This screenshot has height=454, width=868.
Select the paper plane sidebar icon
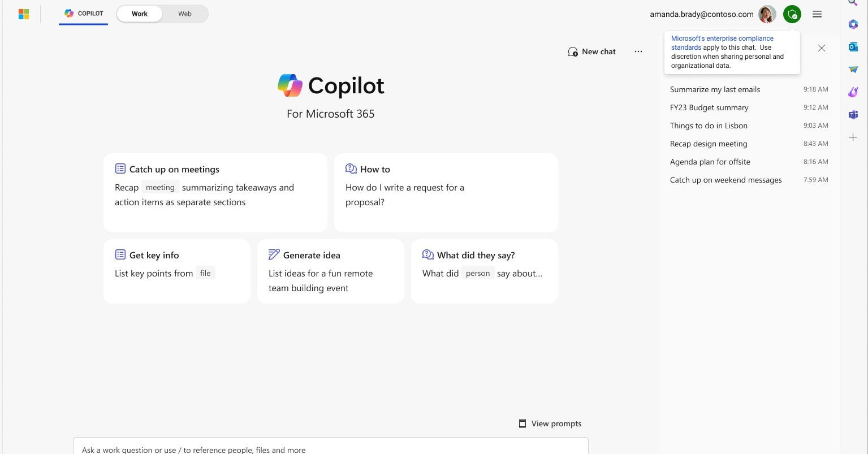(x=853, y=69)
